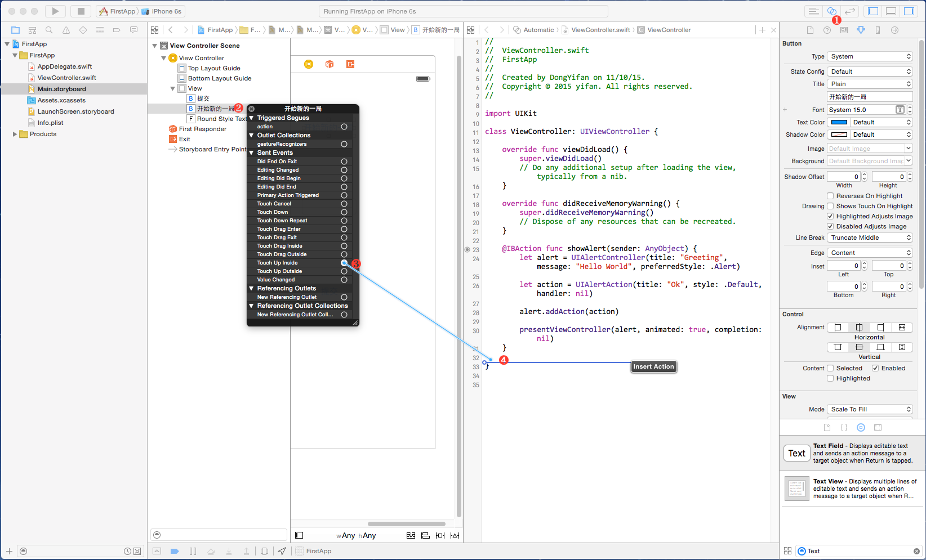Click the Stop button in toolbar
926x560 pixels.
81,11
